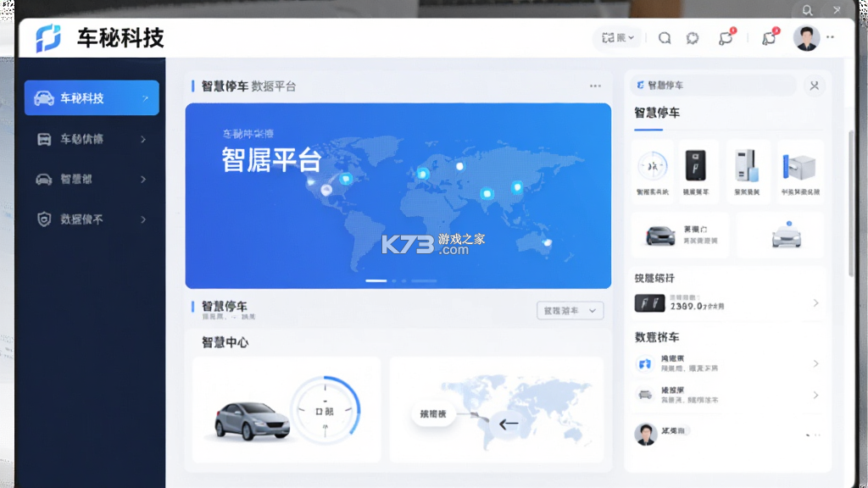868x488 pixels.
Task: Open the search icon in the header bar
Action: 665,38
